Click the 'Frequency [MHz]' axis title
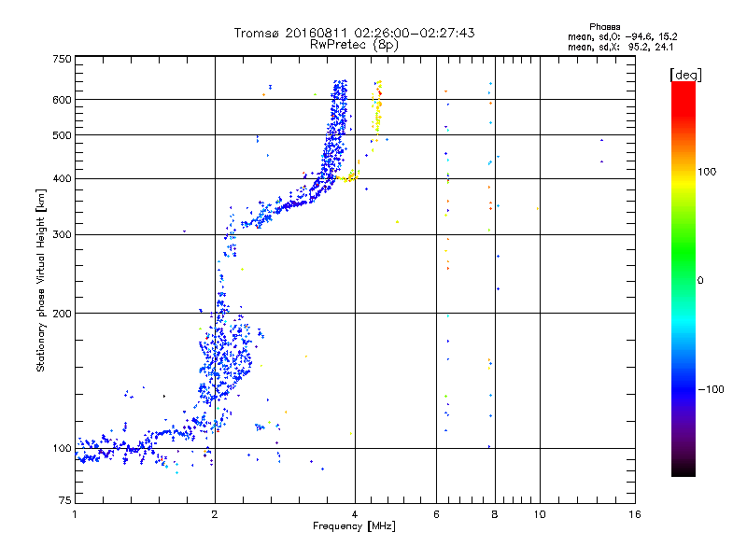The image size is (747, 560). [x=354, y=526]
